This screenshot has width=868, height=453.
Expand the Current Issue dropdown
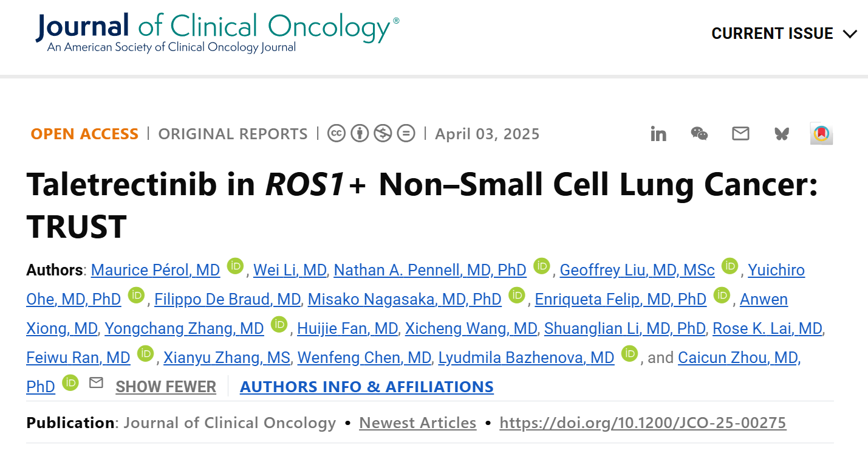pos(784,33)
